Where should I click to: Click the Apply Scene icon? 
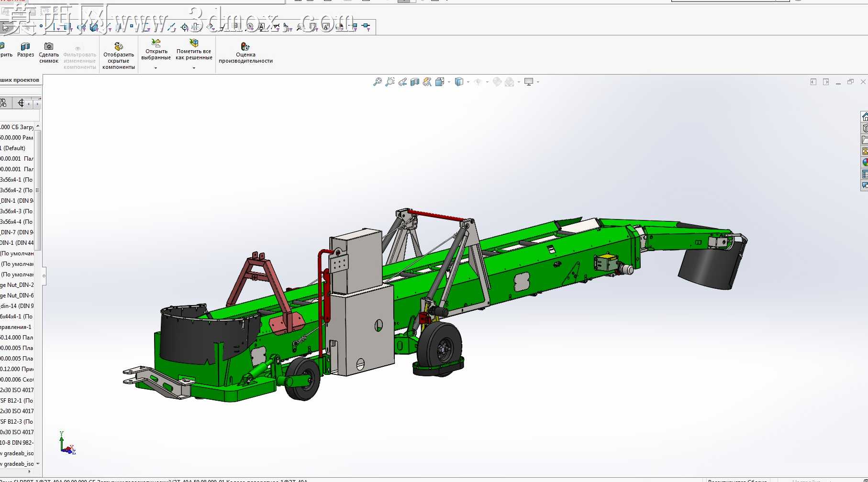pyautogui.click(x=510, y=82)
